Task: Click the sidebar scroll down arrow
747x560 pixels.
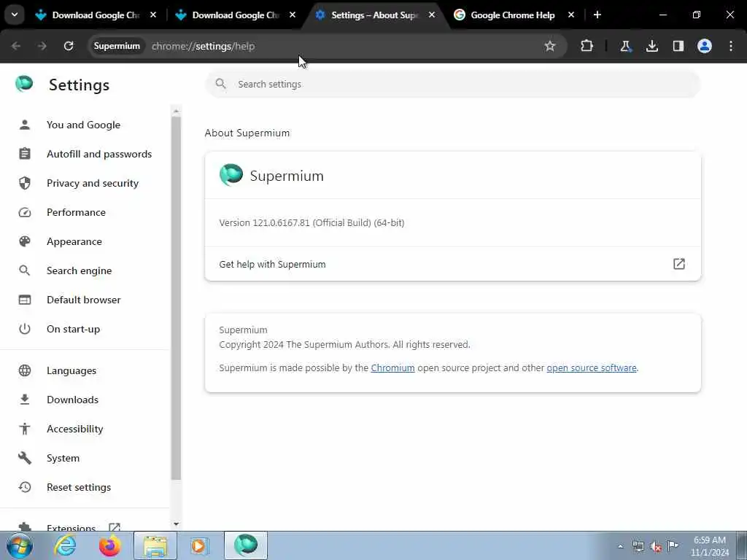Action: 176,524
